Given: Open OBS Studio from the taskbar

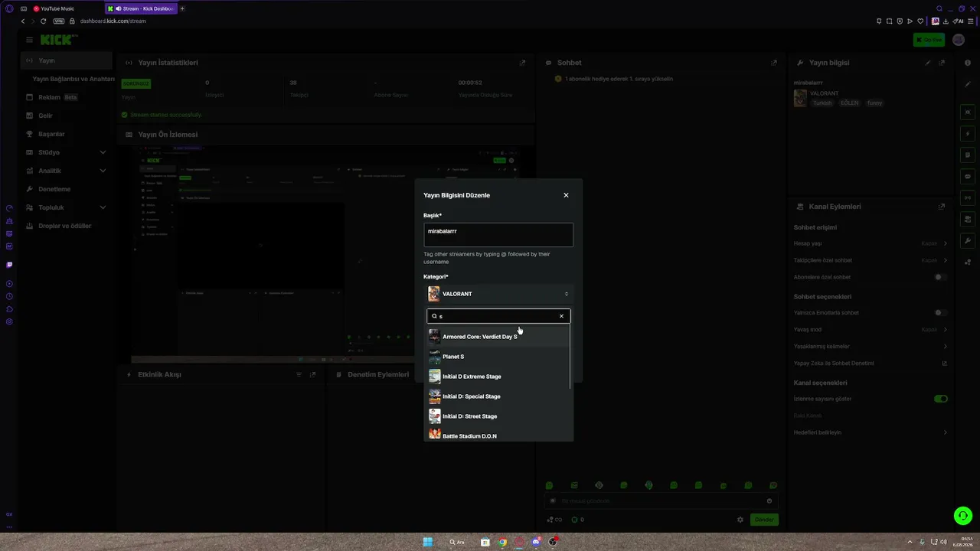Looking at the screenshot, I should (x=553, y=542).
